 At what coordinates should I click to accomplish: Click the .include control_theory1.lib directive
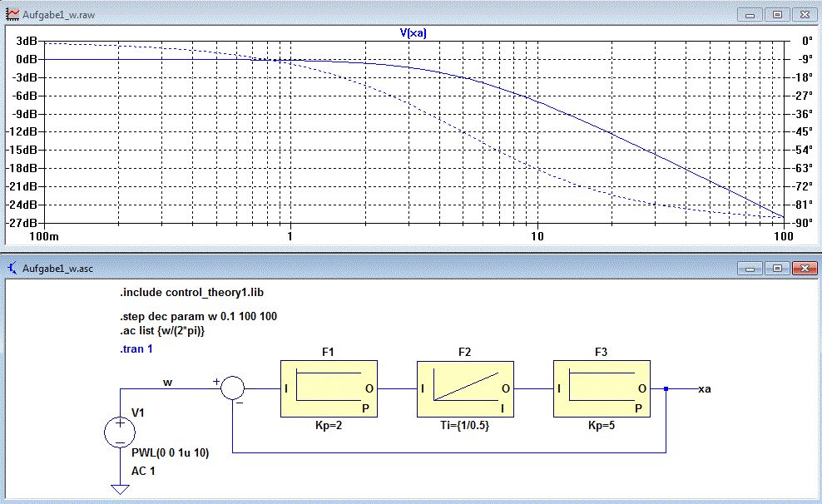(192, 293)
